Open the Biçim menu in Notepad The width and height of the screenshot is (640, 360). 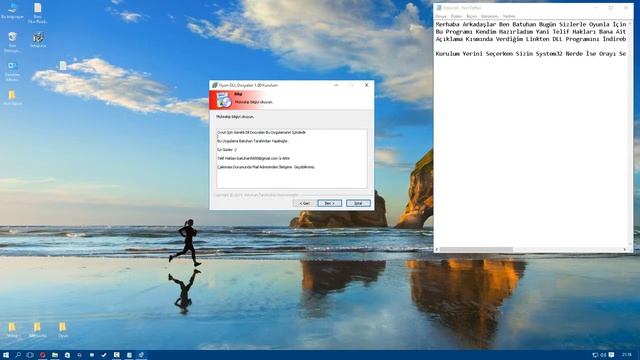(471, 16)
